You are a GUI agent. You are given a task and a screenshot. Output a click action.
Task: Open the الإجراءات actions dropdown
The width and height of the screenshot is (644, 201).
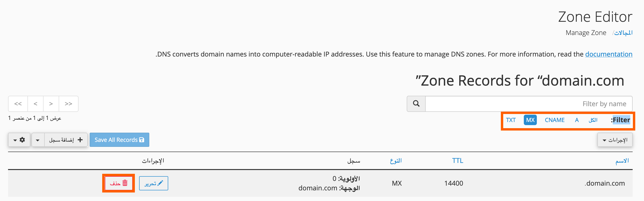[615, 140]
